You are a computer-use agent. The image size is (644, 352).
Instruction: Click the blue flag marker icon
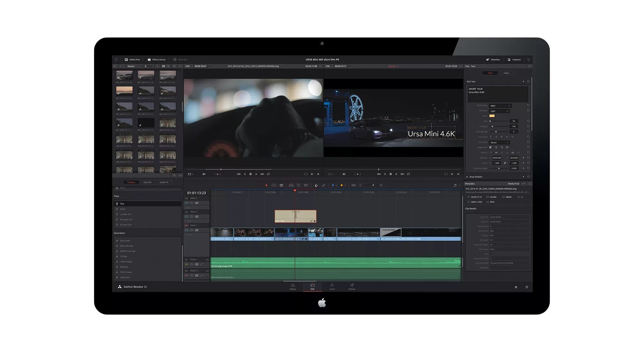(x=333, y=185)
